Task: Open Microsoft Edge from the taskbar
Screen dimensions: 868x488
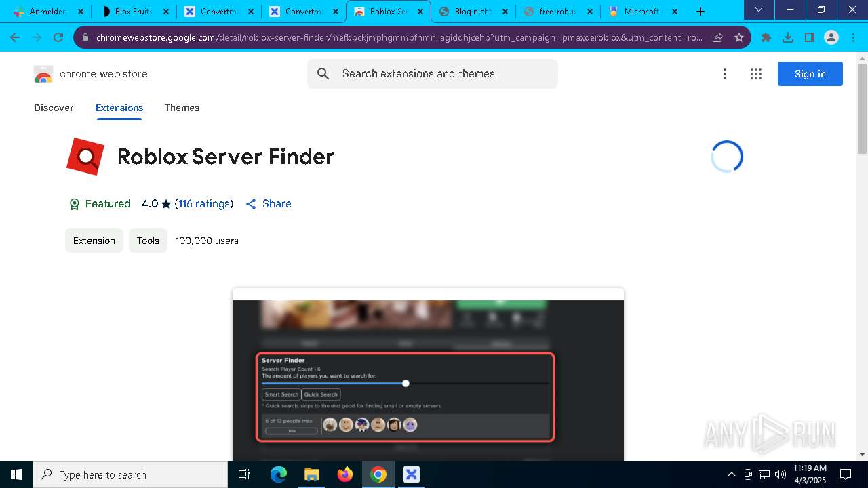Action: point(279,474)
